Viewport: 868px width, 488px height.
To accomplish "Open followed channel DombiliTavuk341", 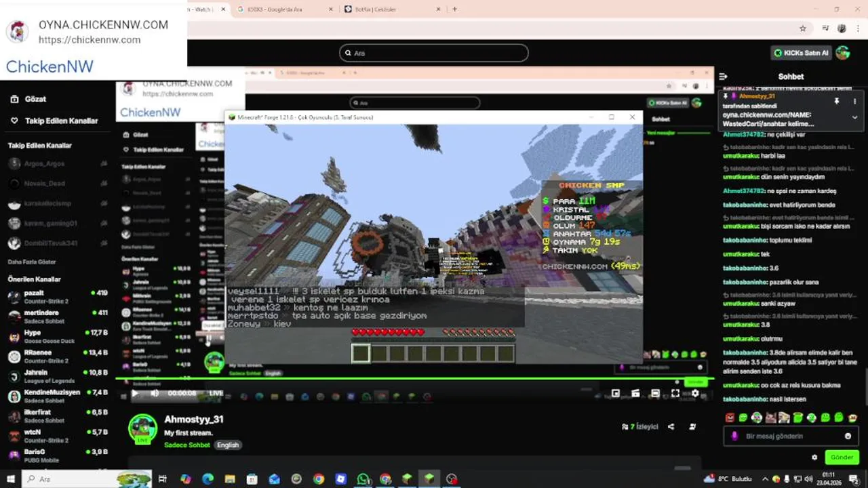I will pyautogui.click(x=58, y=243).
